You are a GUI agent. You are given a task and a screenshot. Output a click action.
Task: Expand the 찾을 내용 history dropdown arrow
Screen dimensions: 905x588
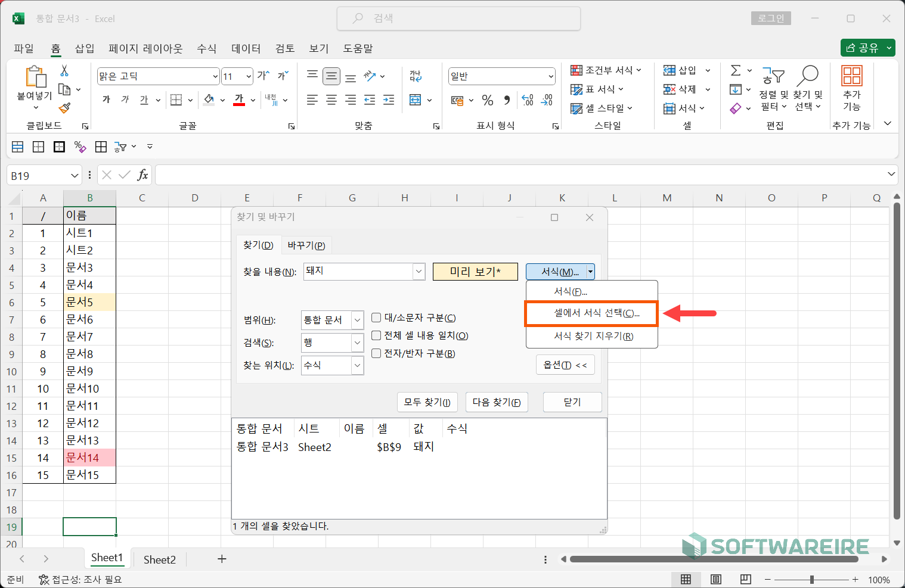click(419, 272)
